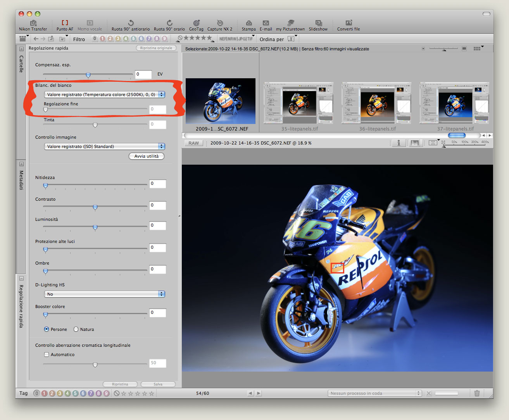Adjust the Compensaz. esp. slider
Screen dimensions: 509x420
88,75
